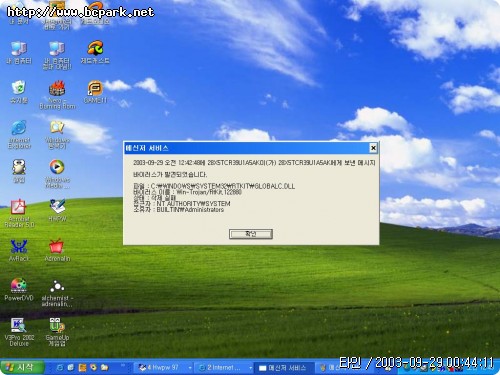Open Acrobat Reader 5.0 icon

click(x=19, y=213)
